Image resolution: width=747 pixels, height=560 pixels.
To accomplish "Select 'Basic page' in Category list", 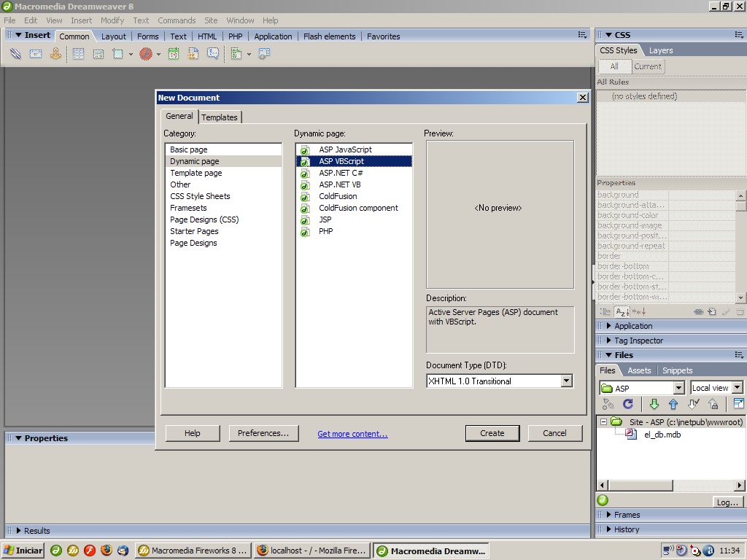I will (x=223, y=149).
